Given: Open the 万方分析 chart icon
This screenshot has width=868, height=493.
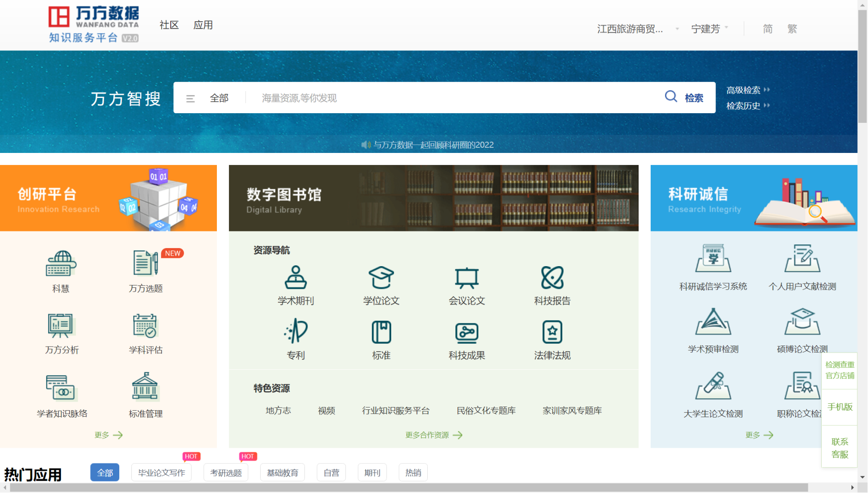Looking at the screenshot, I should tap(61, 325).
